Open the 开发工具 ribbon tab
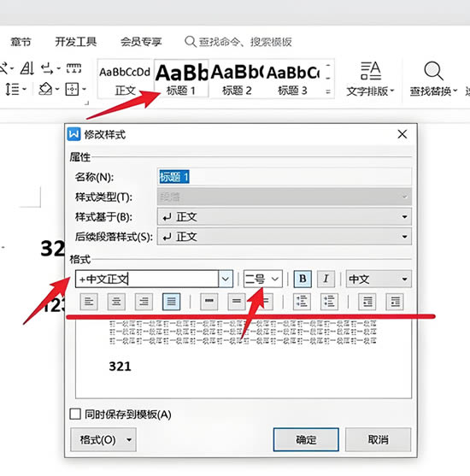 pyautogui.click(x=76, y=42)
